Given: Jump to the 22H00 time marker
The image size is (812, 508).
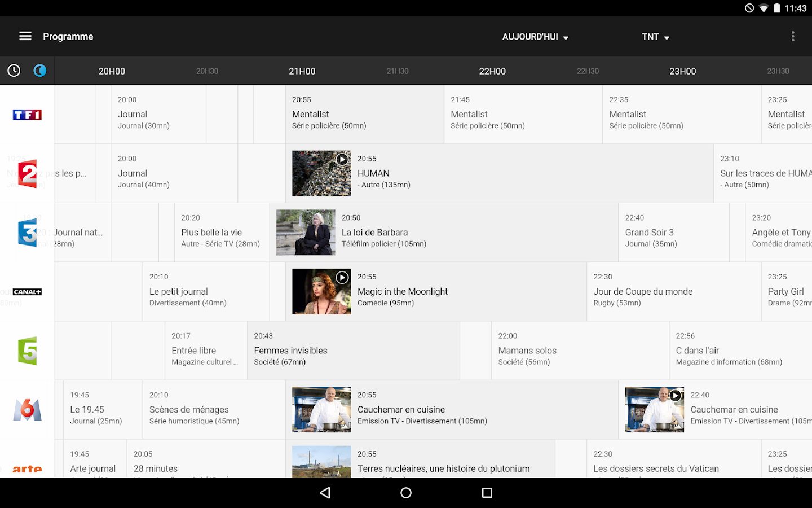Looking at the screenshot, I should pos(492,71).
